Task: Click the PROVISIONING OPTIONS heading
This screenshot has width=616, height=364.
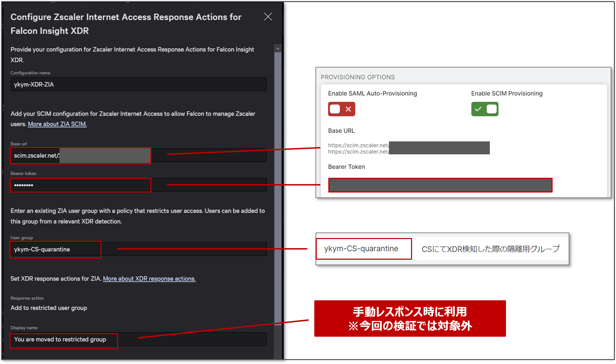Action: (x=358, y=77)
